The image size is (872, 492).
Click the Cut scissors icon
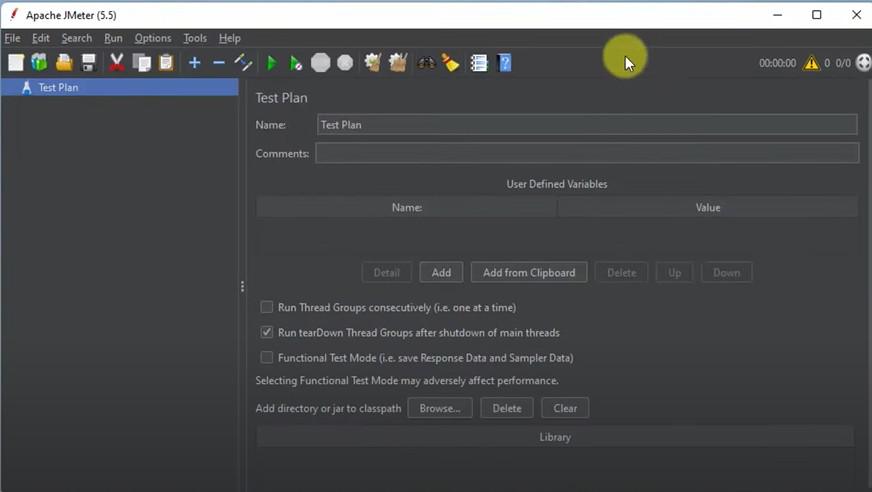tap(116, 63)
